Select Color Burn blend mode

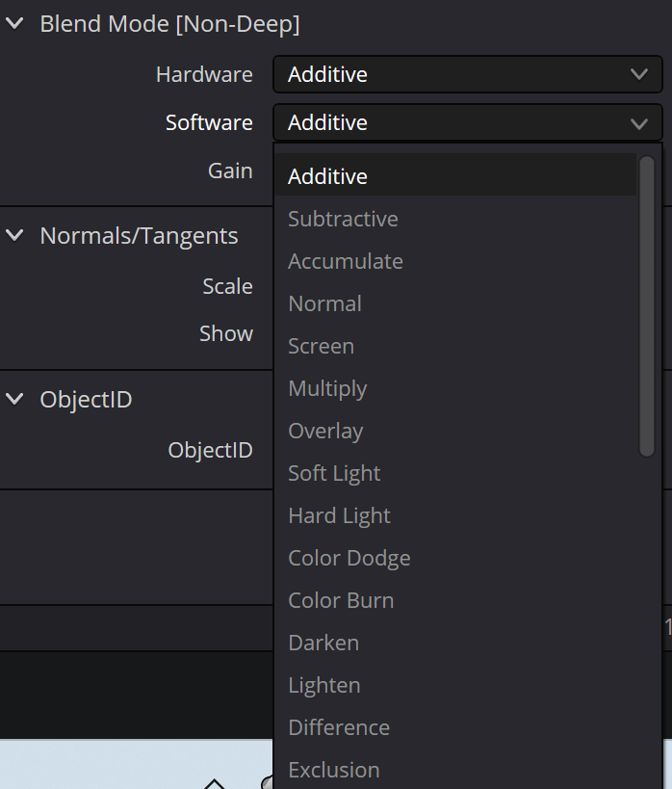pos(455,600)
